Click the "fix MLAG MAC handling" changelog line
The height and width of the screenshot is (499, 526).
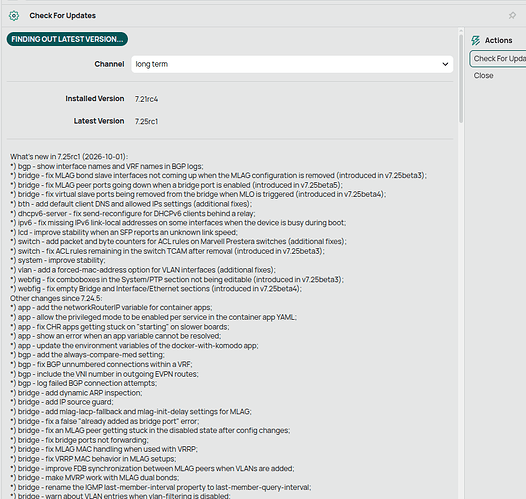104,449
